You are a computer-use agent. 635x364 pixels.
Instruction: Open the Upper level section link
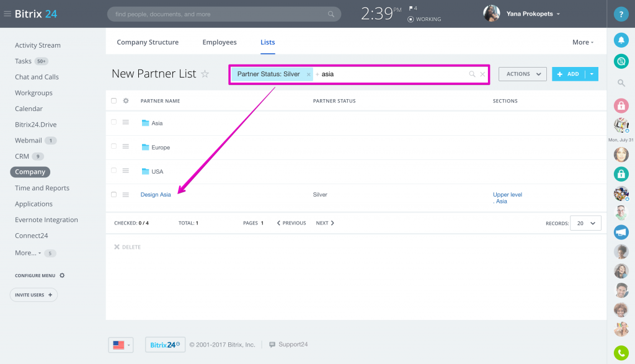tap(507, 195)
